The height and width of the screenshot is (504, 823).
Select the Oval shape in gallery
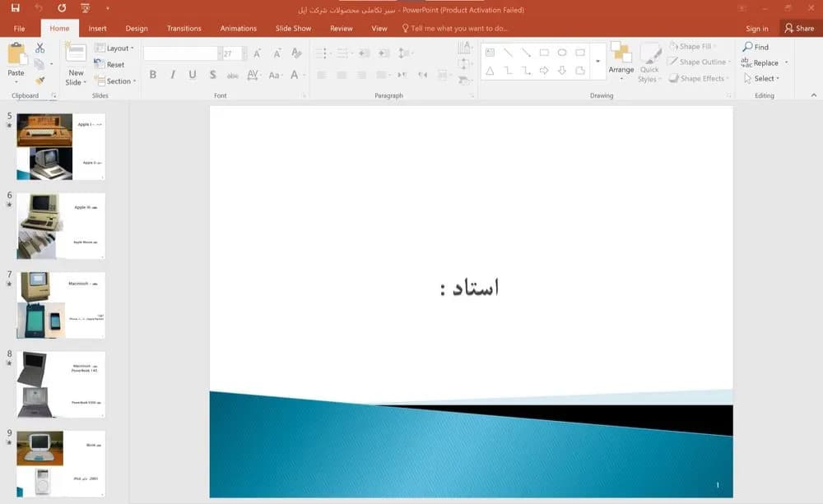(x=562, y=53)
